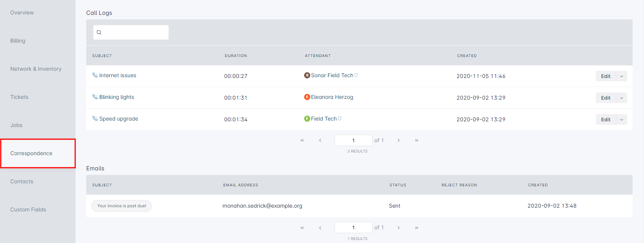The height and width of the screenshot is (243, 644).
Task: Click Eleanora Herzog attendant name
Action: pyautogui.click(x=332, y=97)
